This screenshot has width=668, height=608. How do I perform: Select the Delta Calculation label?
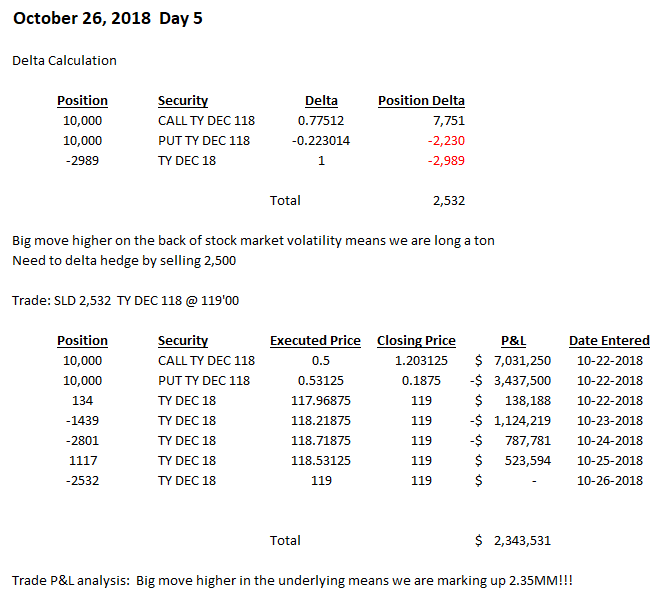pyautogui.click(x=64, y=60)
